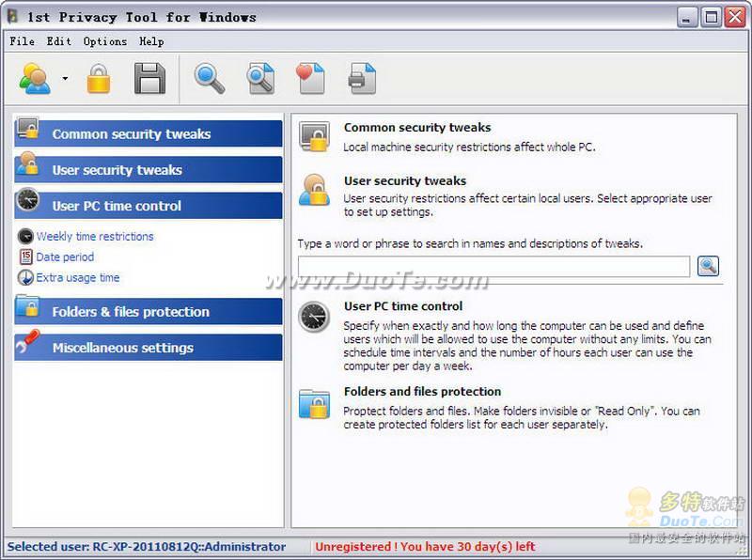Expand Folders & files protection section
This screenshot has height=560, width=752.
coord(149,312)
